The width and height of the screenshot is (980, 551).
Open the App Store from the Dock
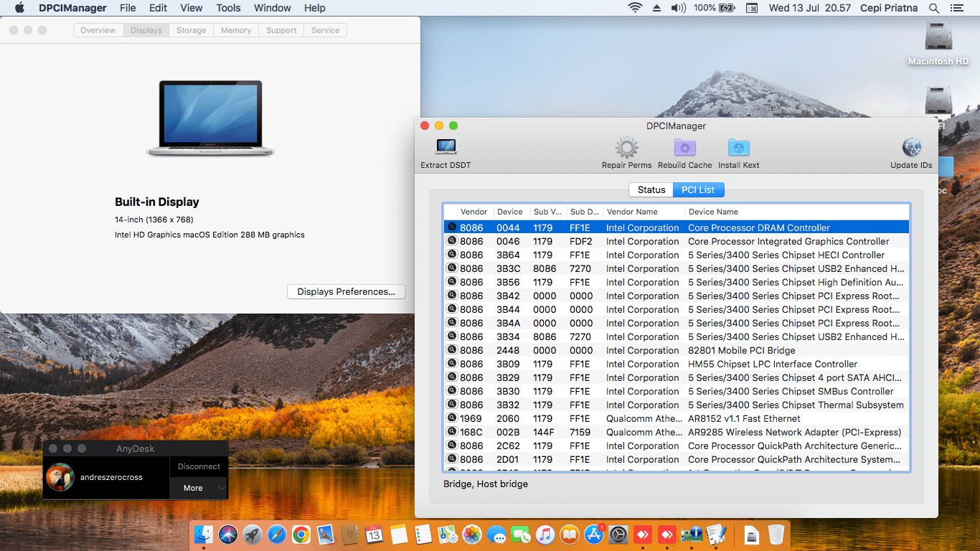[x=593, y=534]
